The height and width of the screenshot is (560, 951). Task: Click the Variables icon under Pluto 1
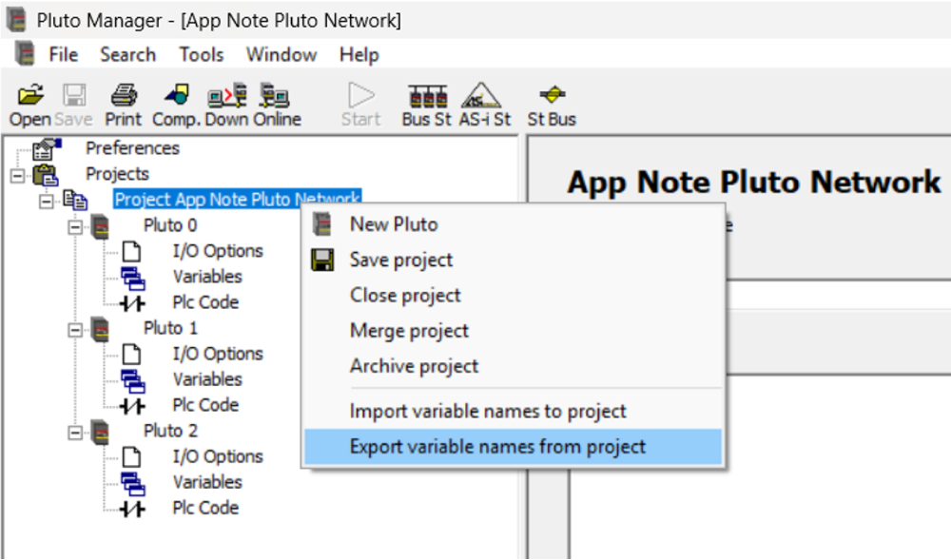[133, 380]
